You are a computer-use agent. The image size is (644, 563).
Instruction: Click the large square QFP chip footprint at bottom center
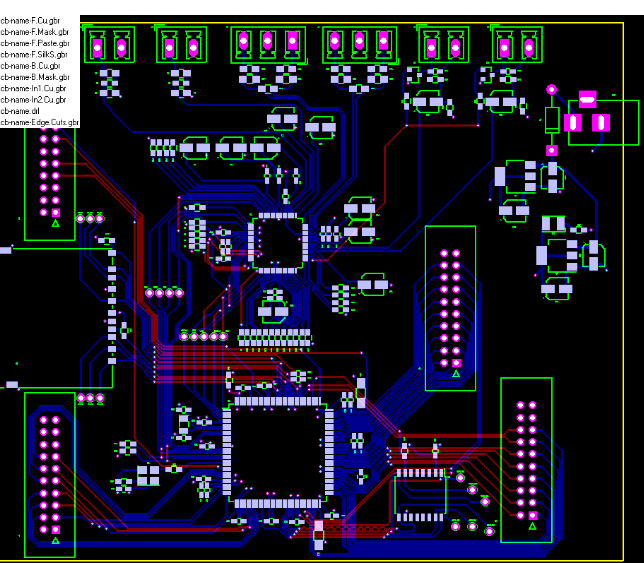pos(277,453)
